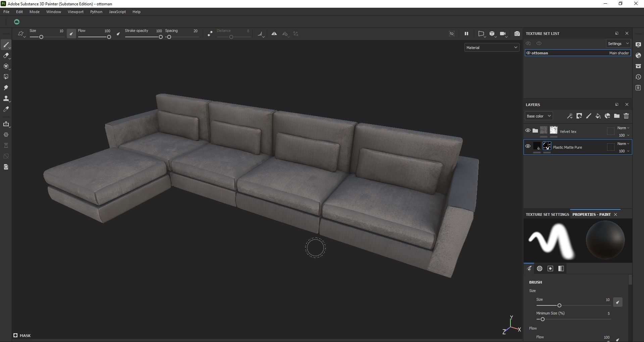Screen dimensions: 644x342
Task: Hide the Velvet tex layer
Action: 528,131
